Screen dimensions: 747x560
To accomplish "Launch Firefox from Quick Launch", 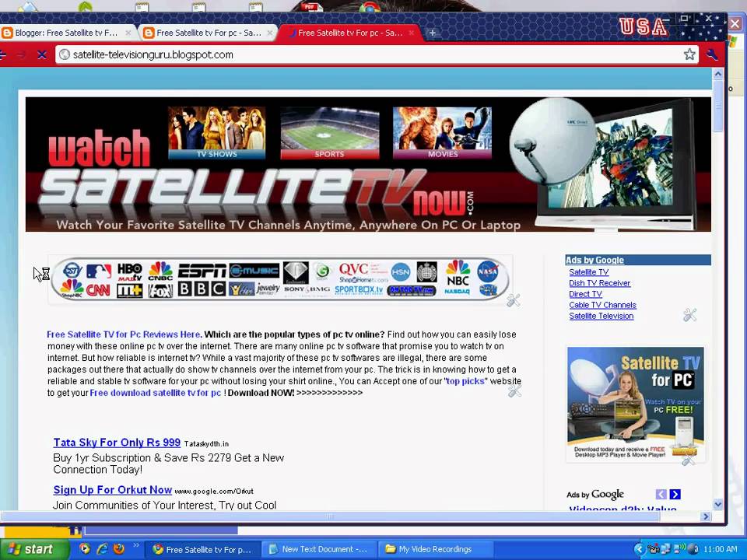I will click(118, 548).
